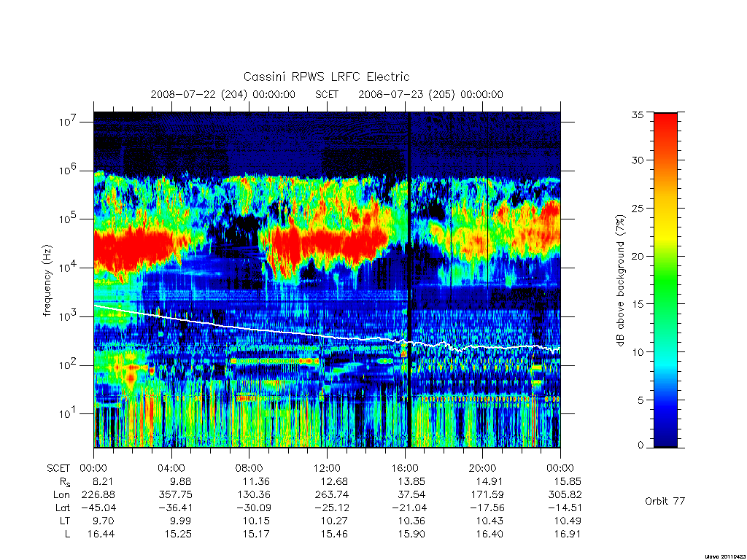Click the L value 16.91
The width and height of the screenshot is (747, 560).
click(x=567, y=534)
